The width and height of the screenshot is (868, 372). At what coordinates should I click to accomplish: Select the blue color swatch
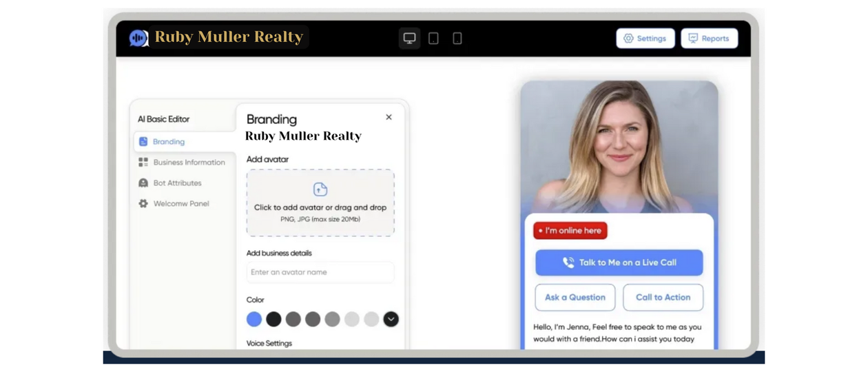(x=254, y=319)
